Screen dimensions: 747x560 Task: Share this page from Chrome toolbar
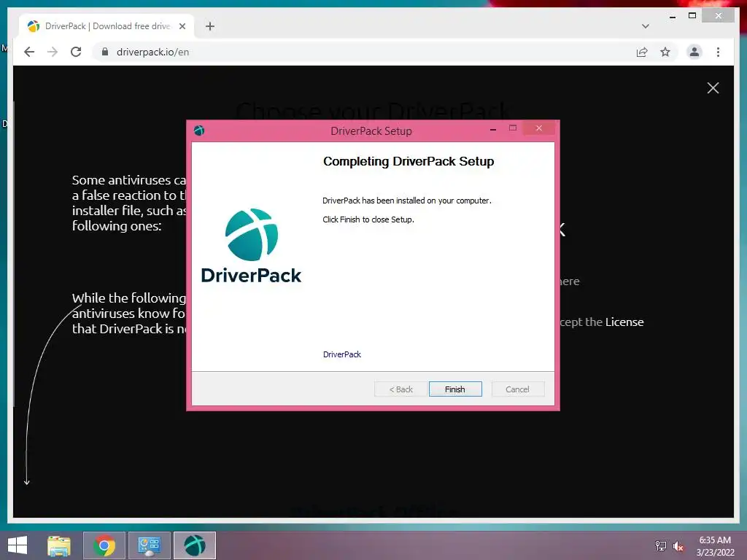[x=642, y=52]
